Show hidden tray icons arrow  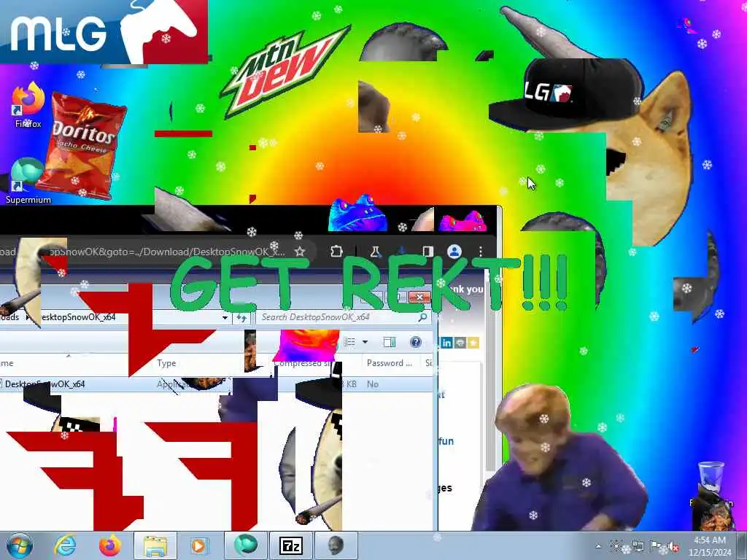coord(598,546)
